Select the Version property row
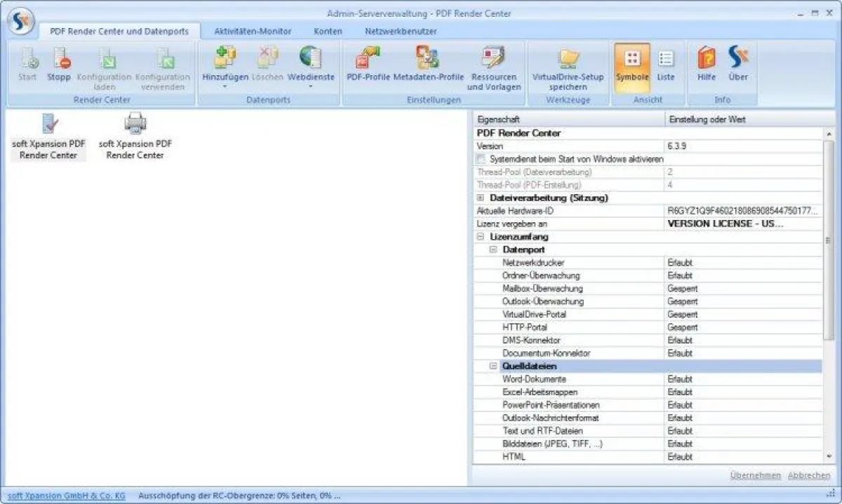This screenshot has height=504, width=842. click(x=648, y=146)
